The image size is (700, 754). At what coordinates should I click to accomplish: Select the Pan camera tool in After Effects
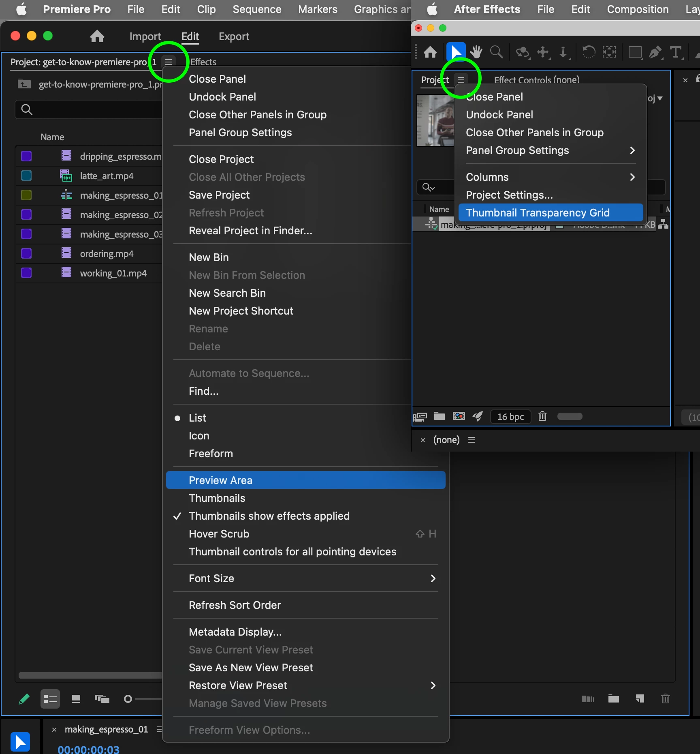[x=543, y=52]
